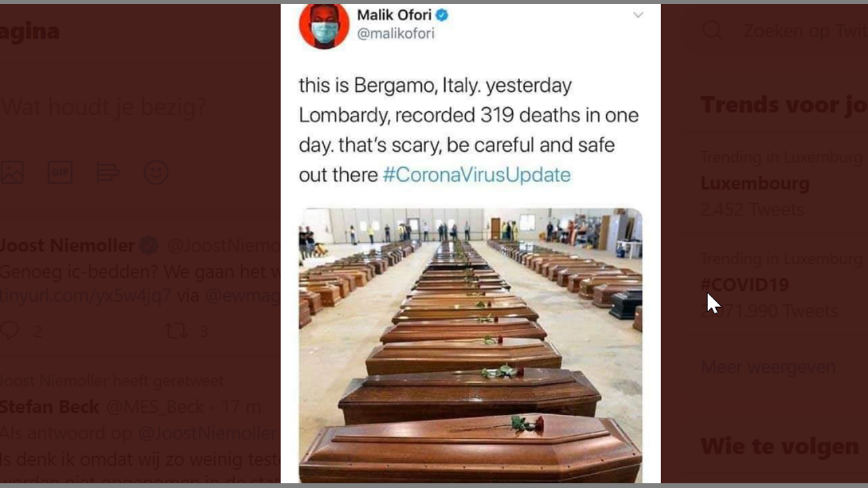Insert a GIF with the GIF icon
The width and height of the screenshot is (868, 488).
60,173
